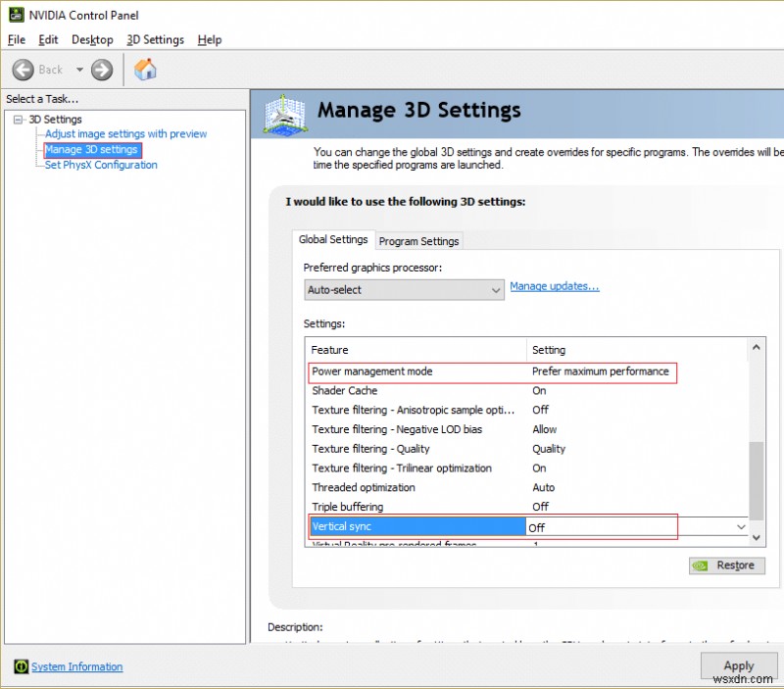Switch to the Global Settings tab

pos(333,239)
